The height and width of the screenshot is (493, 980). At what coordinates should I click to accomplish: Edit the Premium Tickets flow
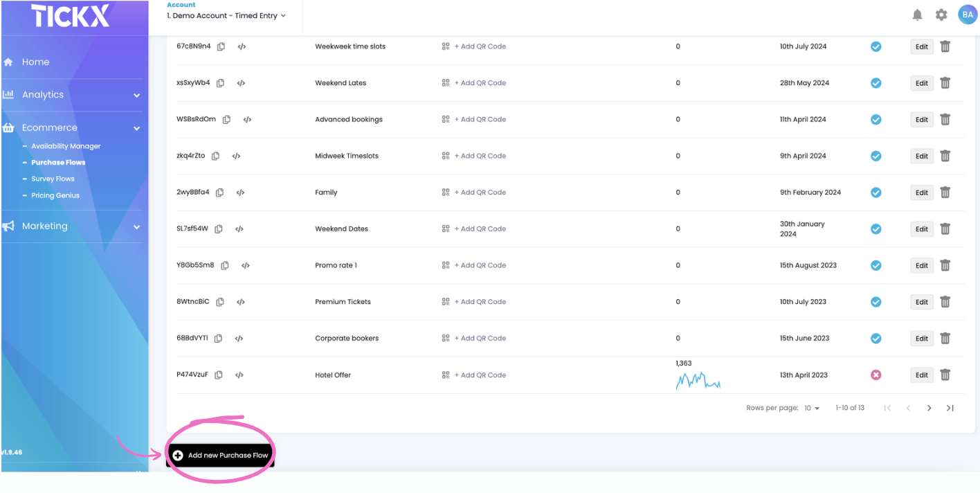tap(921, 302)
